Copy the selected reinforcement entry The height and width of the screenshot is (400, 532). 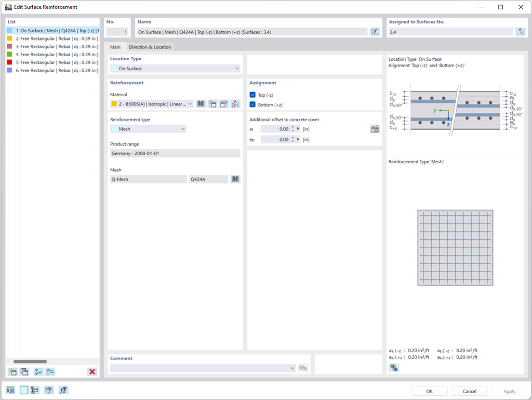tap(24, 371)
